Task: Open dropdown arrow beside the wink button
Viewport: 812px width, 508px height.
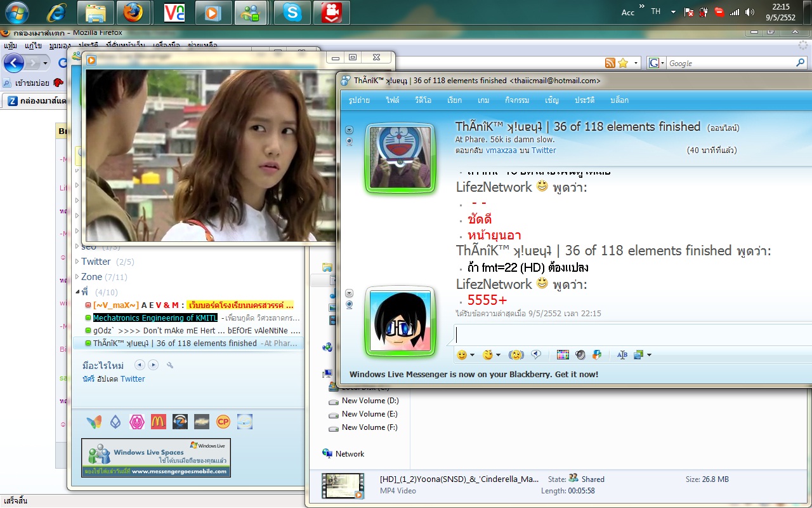Action: tap(498, 355)
